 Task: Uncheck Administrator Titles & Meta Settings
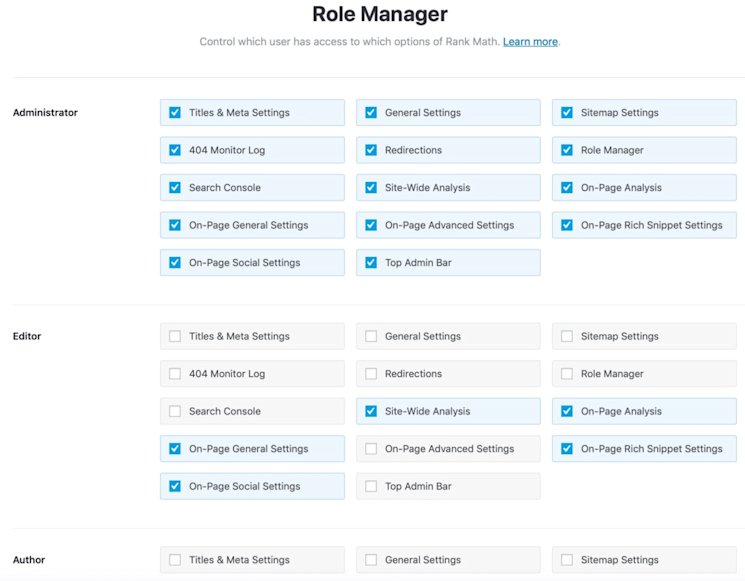pyautogui.click(x=175, y=113)
